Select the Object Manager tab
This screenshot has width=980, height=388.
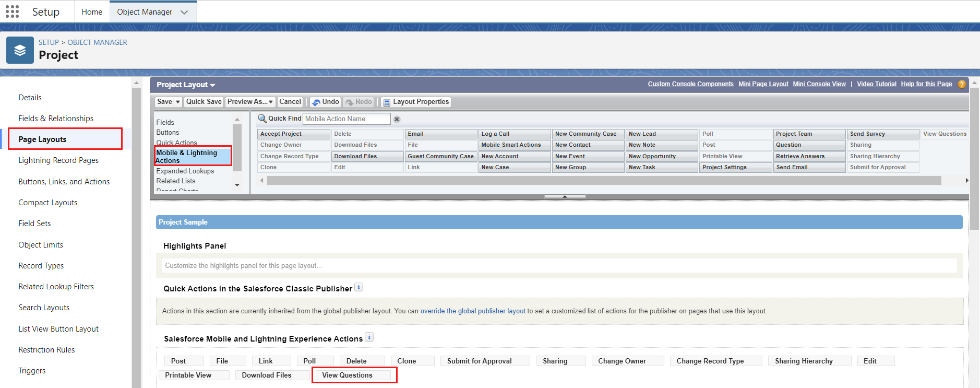[145, 11]
